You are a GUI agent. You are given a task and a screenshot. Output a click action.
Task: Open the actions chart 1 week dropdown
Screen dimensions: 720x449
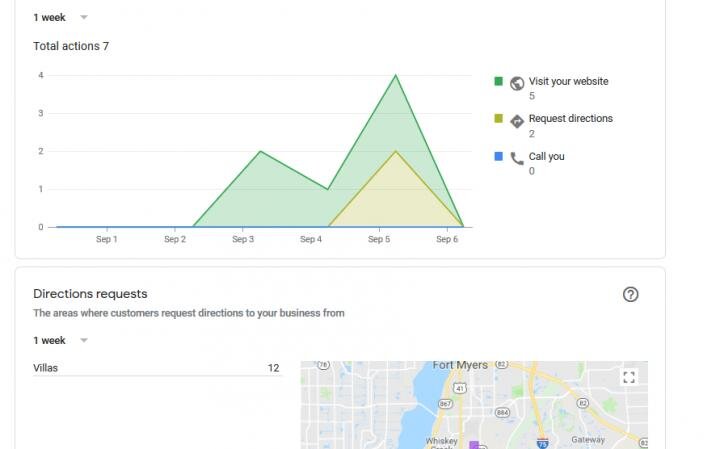pos(60,17)
